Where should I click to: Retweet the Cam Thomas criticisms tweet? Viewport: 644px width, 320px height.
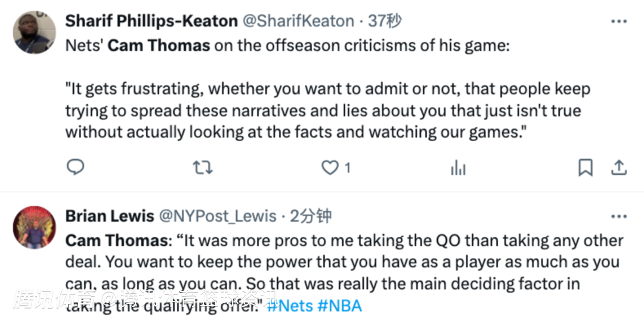[x=203, y=168]
